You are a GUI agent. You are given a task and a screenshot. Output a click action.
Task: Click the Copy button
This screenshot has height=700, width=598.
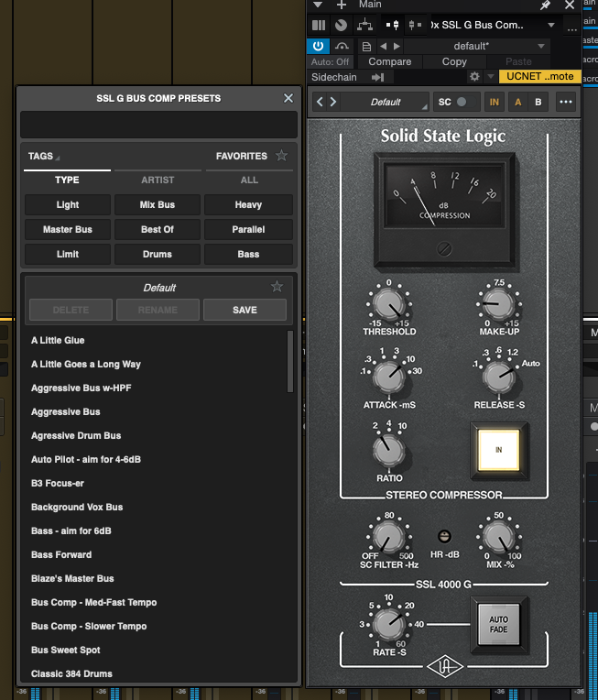pos(454,61)
